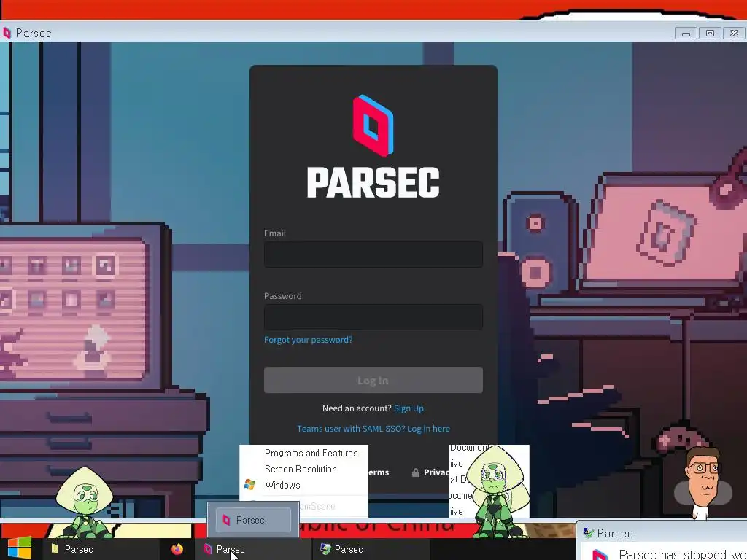The width and height of the screenshot is (747, 560).
Task: Choose the Windows menu entry
Action: 282,485
